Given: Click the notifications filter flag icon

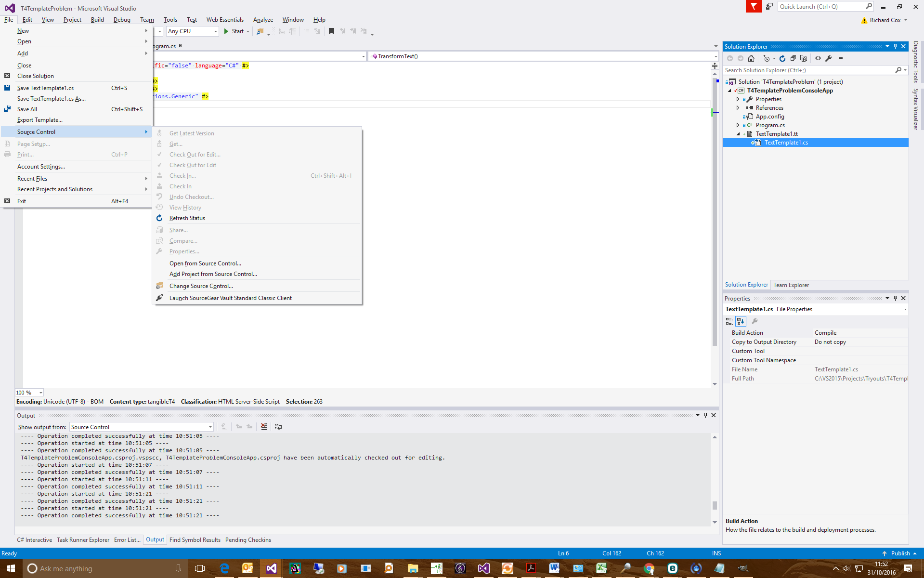Looking at the screenshot, I should [754, 6].
